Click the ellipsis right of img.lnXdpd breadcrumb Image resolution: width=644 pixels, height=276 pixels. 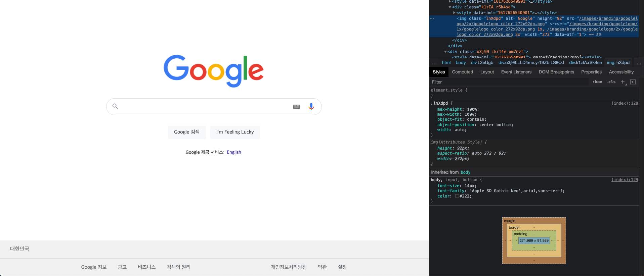(639, 63)
